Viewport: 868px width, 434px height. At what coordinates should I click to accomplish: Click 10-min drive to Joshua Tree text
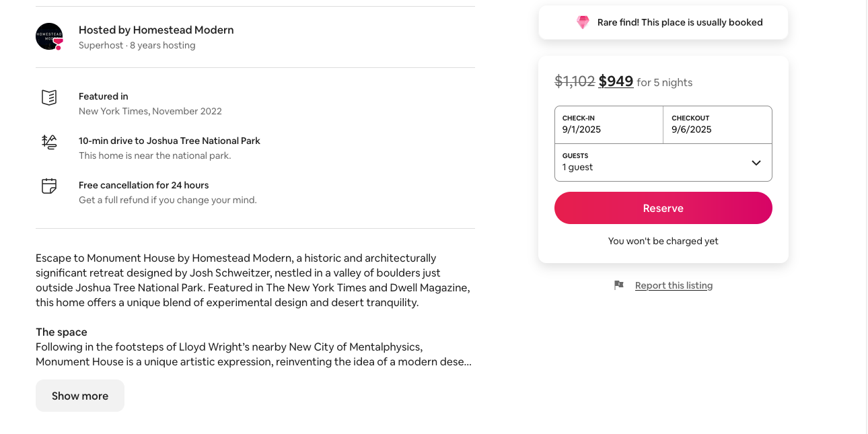(x=170, y=141)
